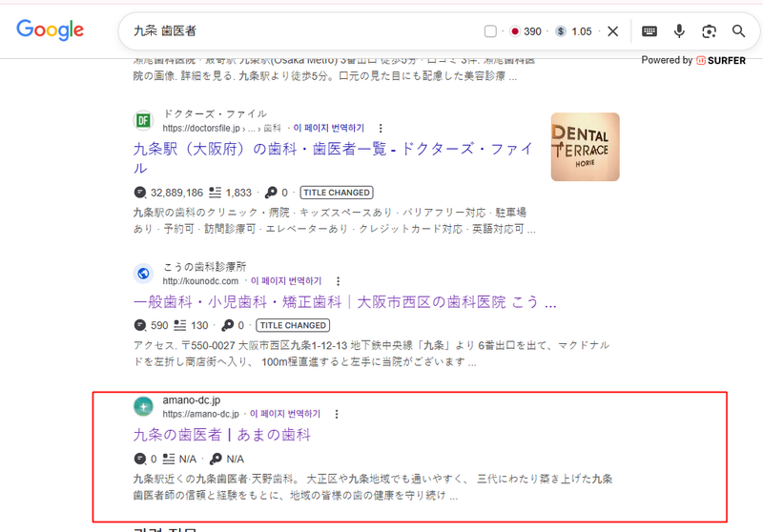This screenshot has width=763, height=532.
Task: Search by image with camera lens icon
Action: tap(709, 31)
